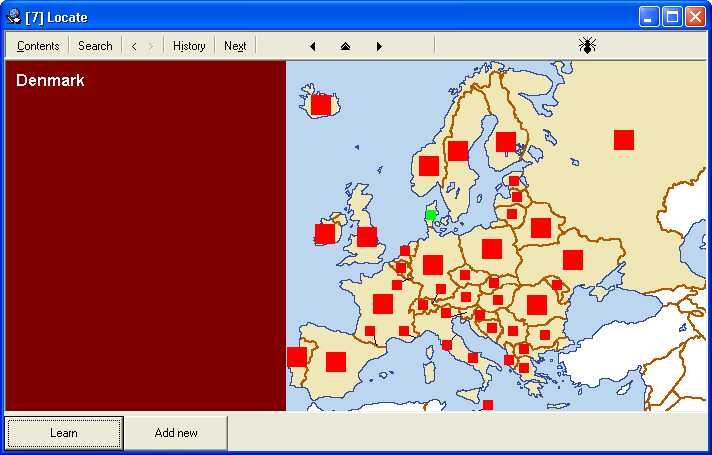This screenshot has width=712, height=455.
Task: Select the red marker on Portugal
Action: click(x=297, y=357)
